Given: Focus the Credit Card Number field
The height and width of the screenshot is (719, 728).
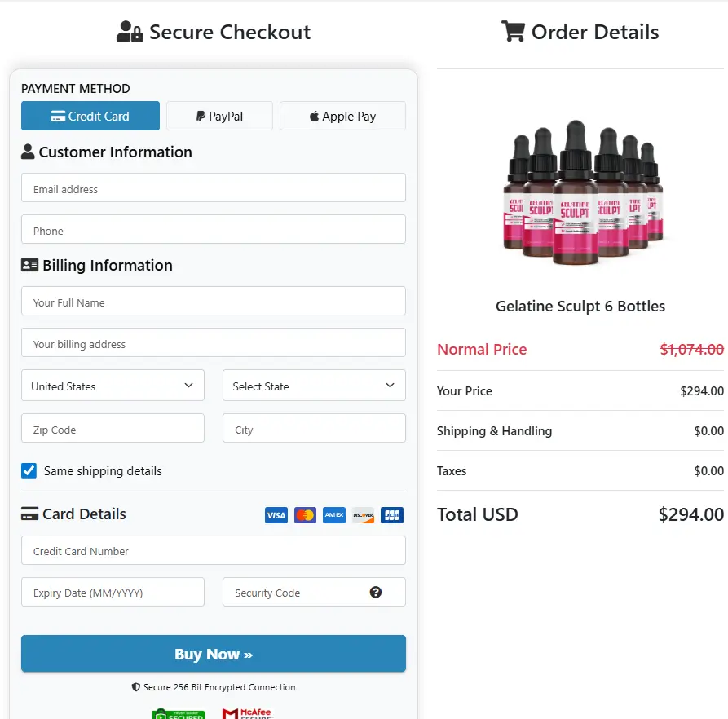Looking at the screenshot, I should [213, 550].
